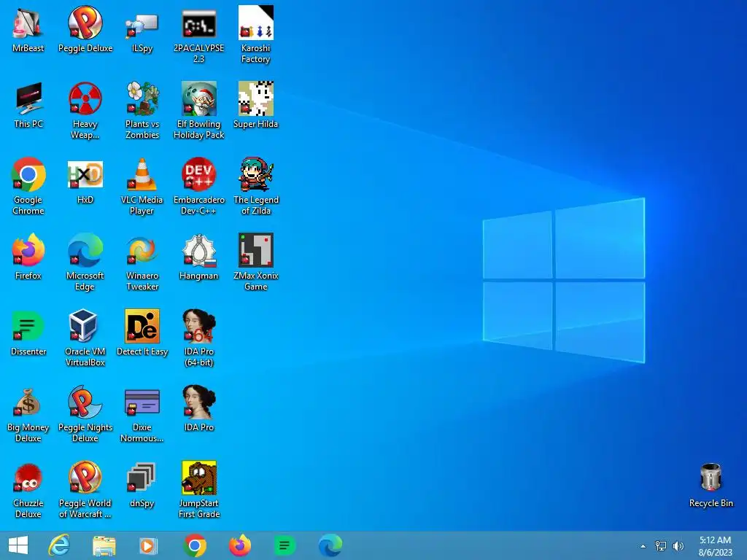The image size is (747, 560).
Task: Launch Firefox from the taskbar
Action: pos(239,545)
